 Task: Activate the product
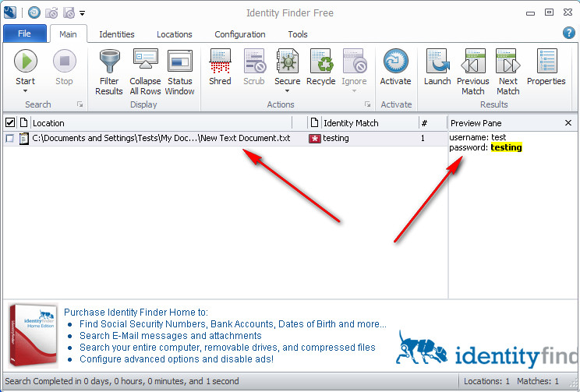coord(396,67)
